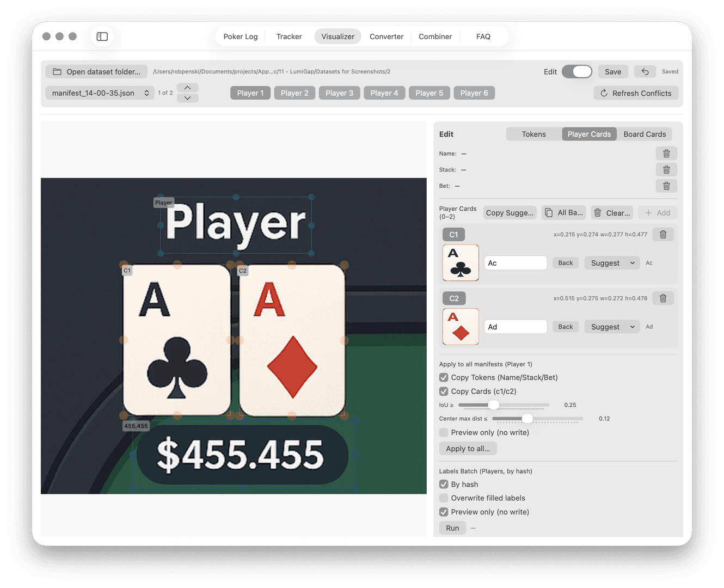
Task: Delete the Stack token with its trash icon
Action: [666, 170]
